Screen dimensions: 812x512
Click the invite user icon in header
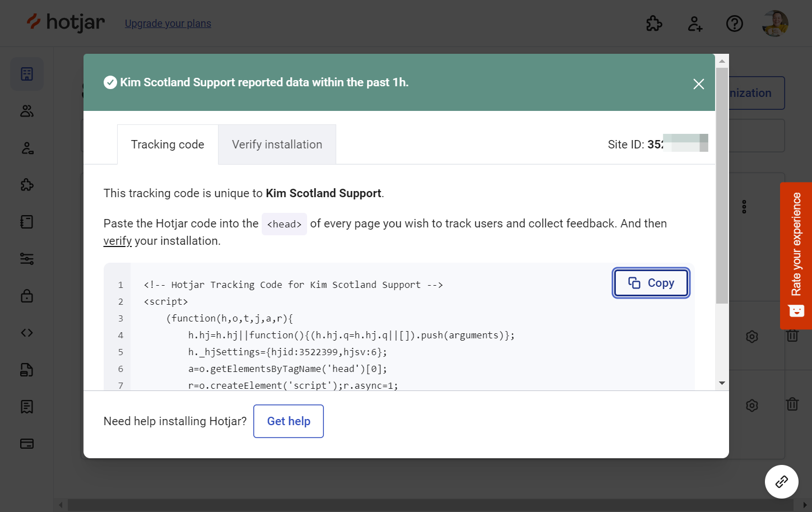coord(695,24)
